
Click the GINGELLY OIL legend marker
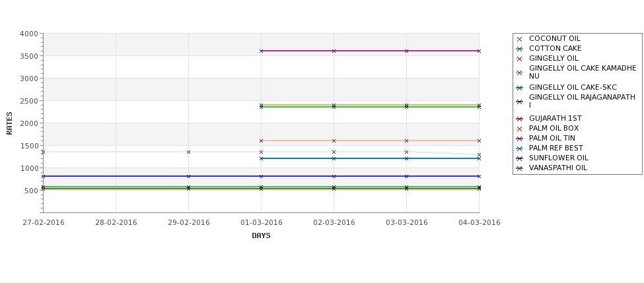click(519, 59)
